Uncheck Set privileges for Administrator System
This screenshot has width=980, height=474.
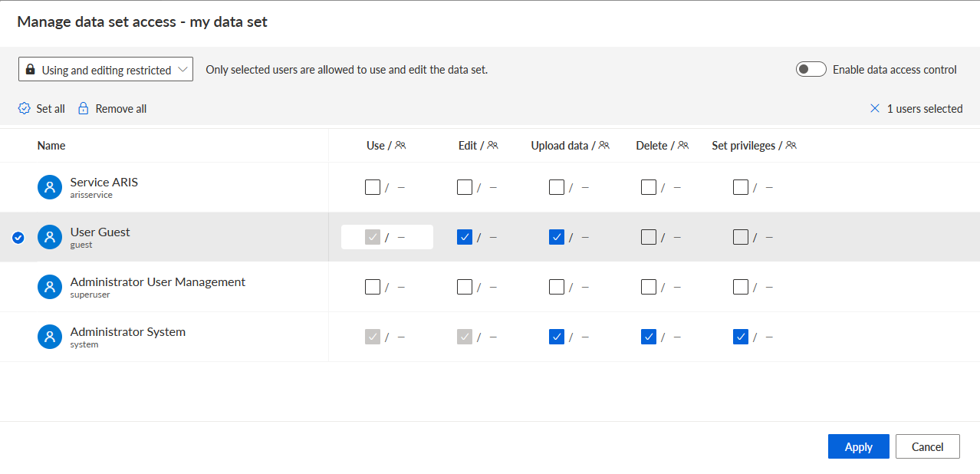(x=741, y=337)
